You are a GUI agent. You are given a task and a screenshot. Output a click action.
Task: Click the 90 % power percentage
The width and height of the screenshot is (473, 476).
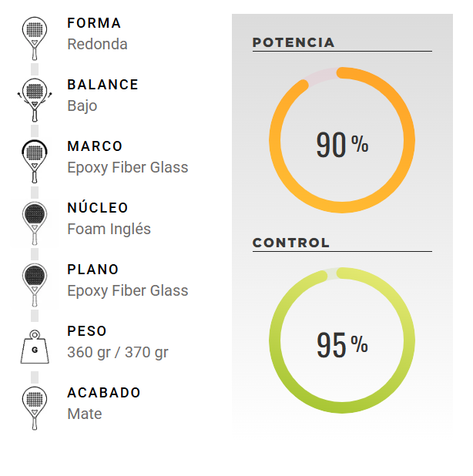(342, 145)
